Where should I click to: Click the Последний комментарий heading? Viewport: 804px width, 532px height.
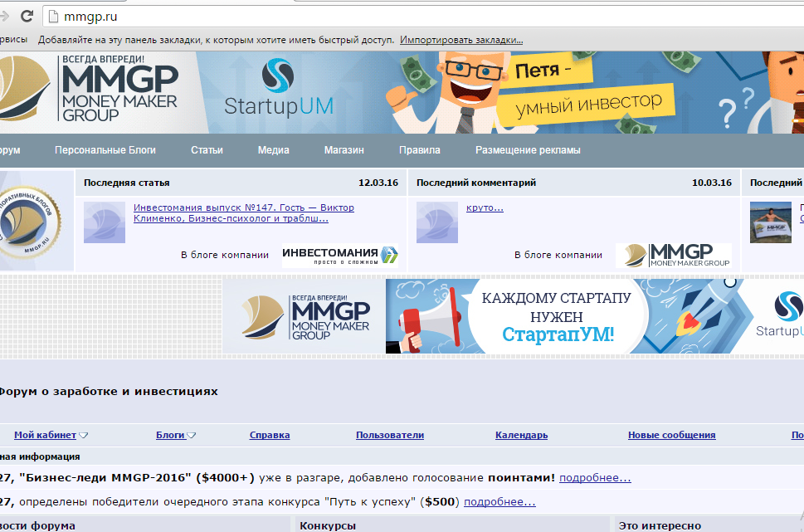pyautogui.click(x=476, y=183)
